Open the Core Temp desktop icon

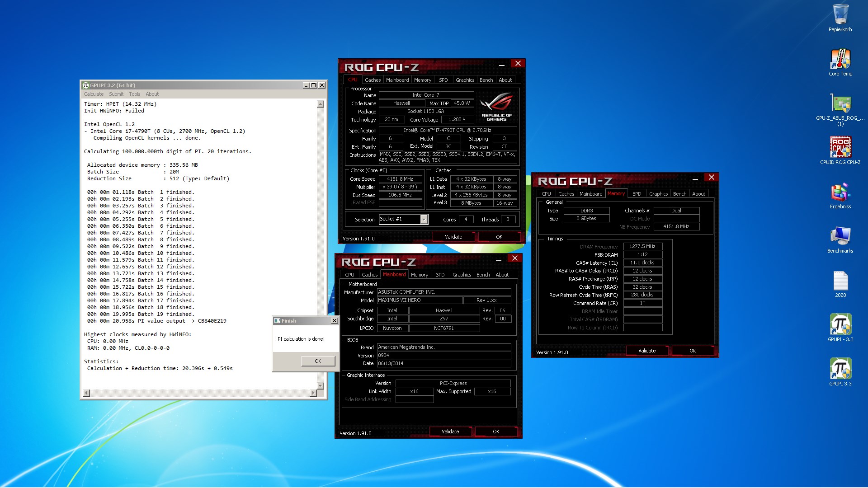(x=840, y=62)
